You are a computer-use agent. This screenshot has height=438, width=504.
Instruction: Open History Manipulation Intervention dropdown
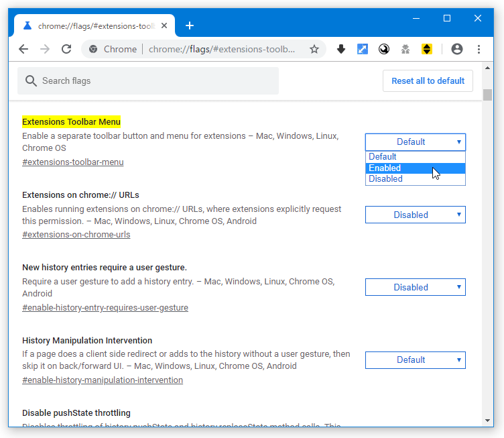point(416,360)
